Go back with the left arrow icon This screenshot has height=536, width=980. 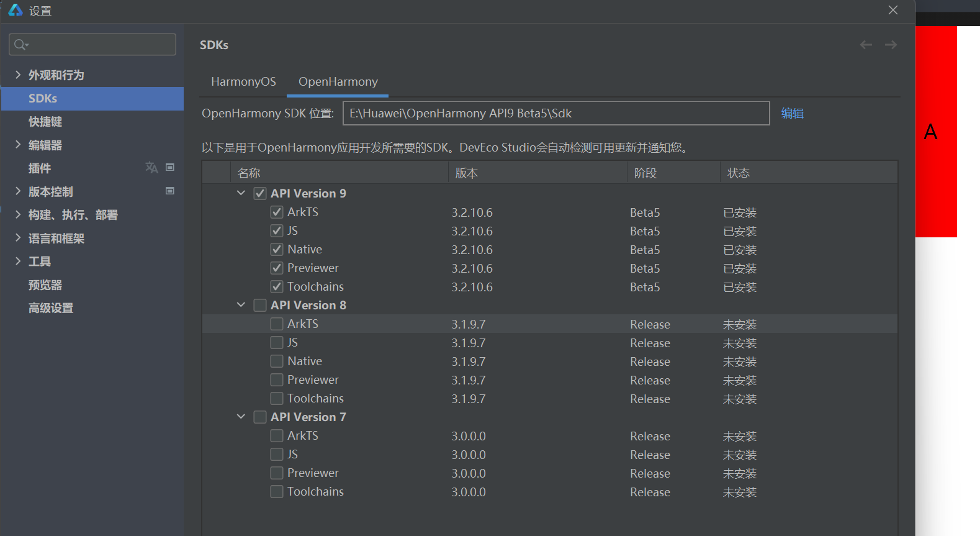866,45
